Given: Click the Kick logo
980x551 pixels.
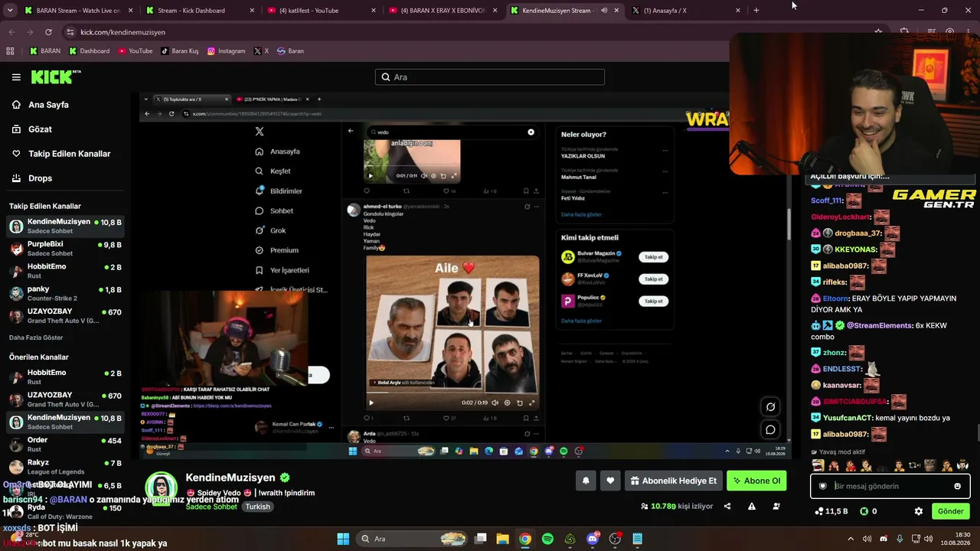Looking at the screenshot, I should (x=55, y=77).
